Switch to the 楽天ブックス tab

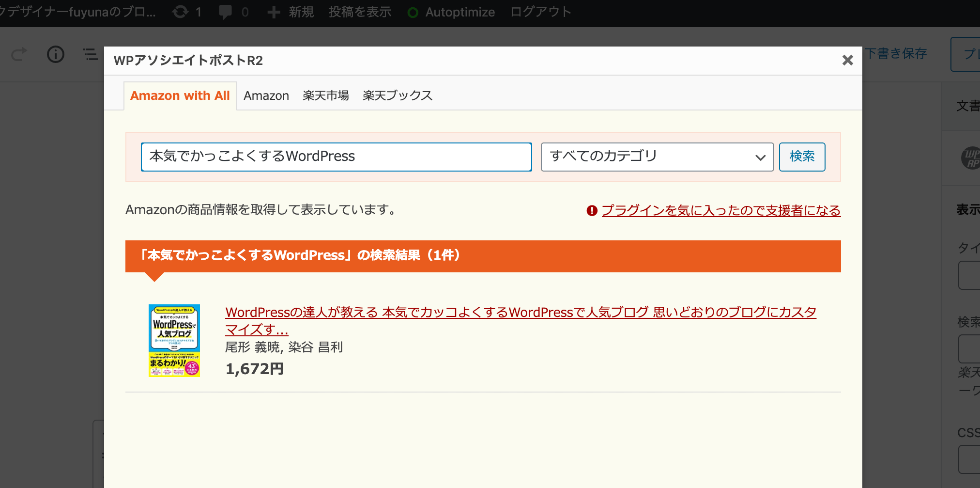(398, 95)
